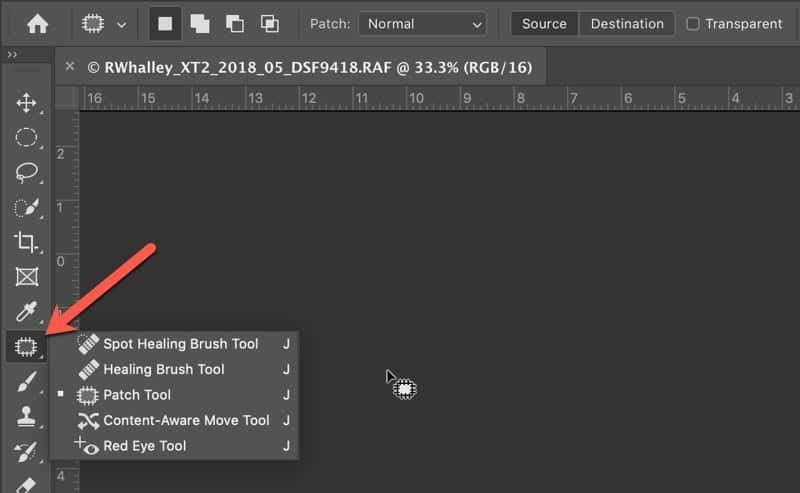This screenshot has height=493, width=800.
Task: Click the Home icon in options bar
Action: (x=38, y=23)
